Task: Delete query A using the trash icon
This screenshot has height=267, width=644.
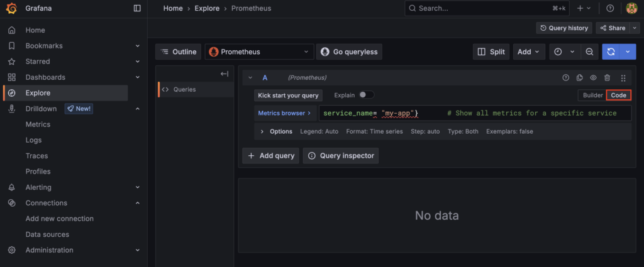Action: pyautogui.click(x=607, y=78)
